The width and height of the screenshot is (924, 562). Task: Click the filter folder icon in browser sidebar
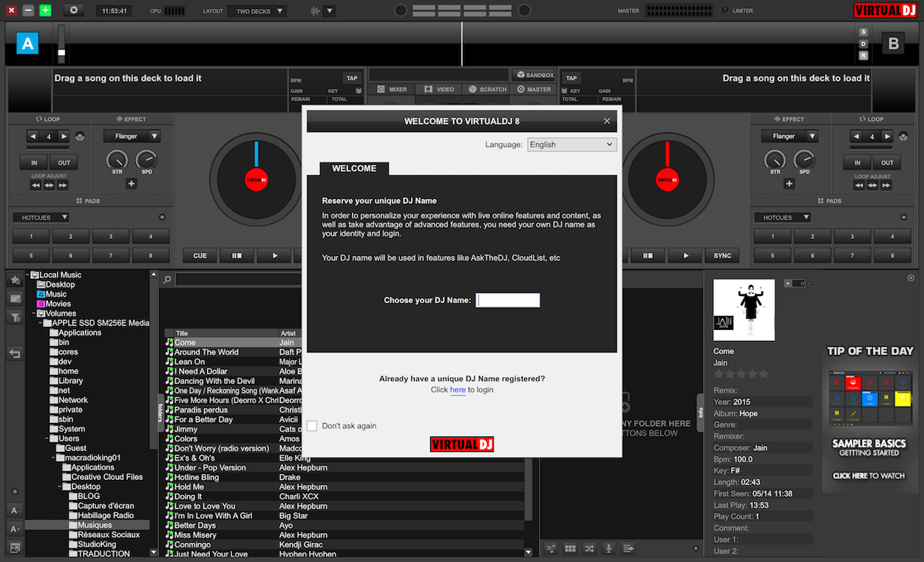(x=15, y=317)
